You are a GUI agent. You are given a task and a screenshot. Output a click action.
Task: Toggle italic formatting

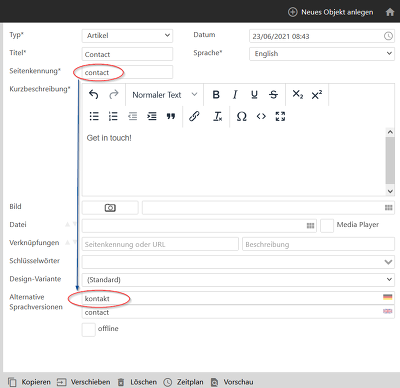(x=235, y=95)
